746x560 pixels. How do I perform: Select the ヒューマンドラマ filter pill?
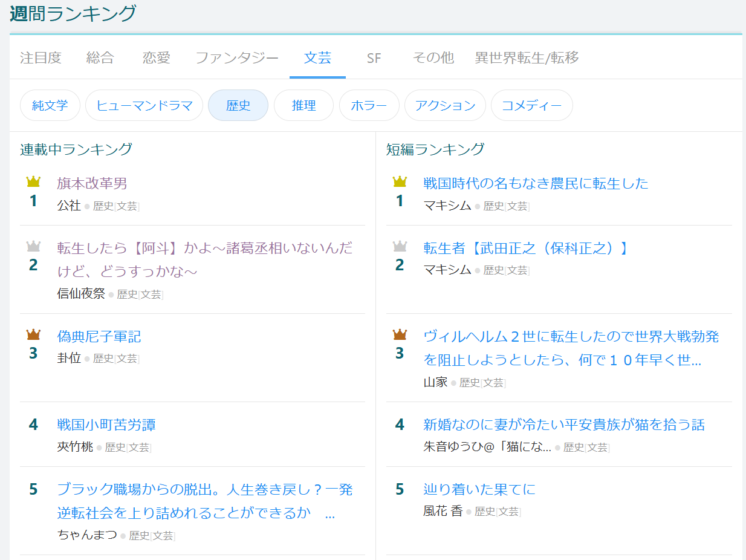pyautogui.click(x=144, y=106)
